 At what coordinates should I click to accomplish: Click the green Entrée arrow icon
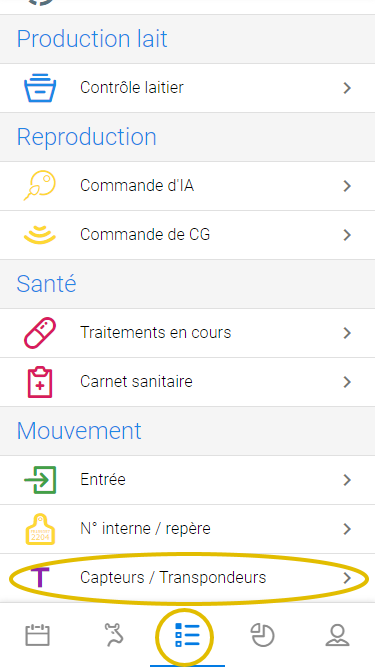40,480
